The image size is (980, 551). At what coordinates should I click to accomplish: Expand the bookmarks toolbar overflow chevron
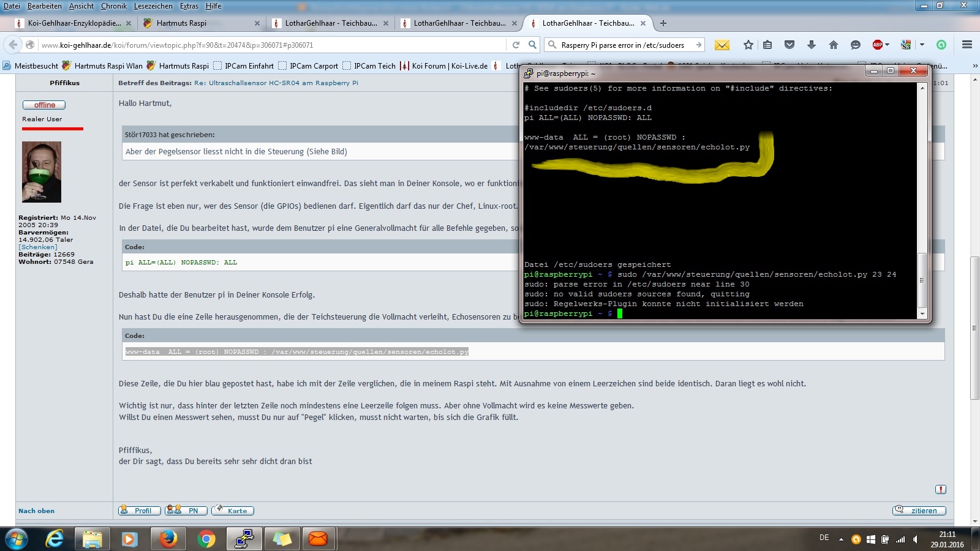(975, 66)
